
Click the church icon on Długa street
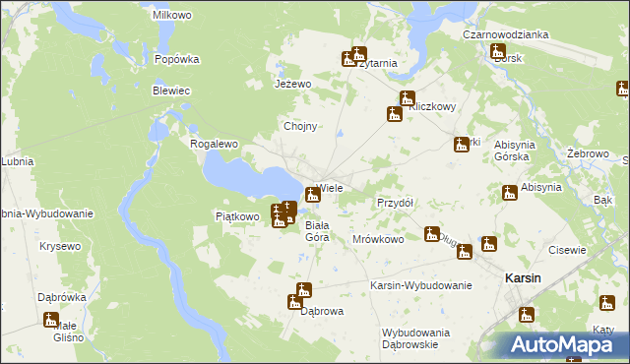coord(432,234)
